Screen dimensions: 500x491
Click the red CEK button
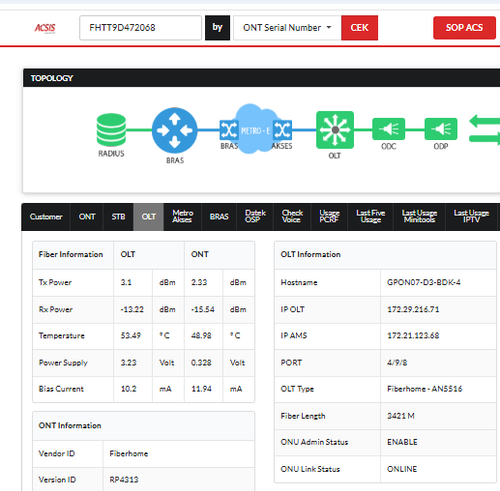359,28
